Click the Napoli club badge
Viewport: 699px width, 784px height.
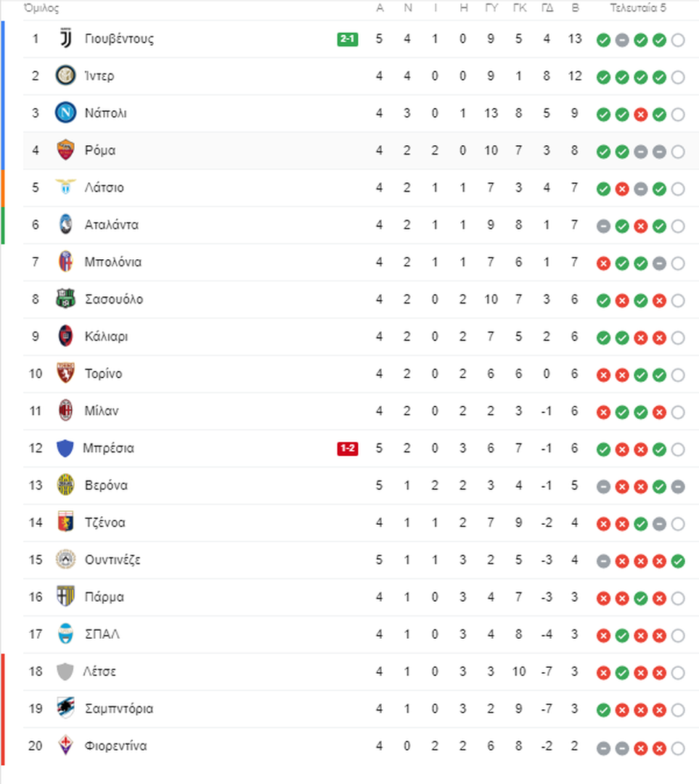tap(65, 113)
